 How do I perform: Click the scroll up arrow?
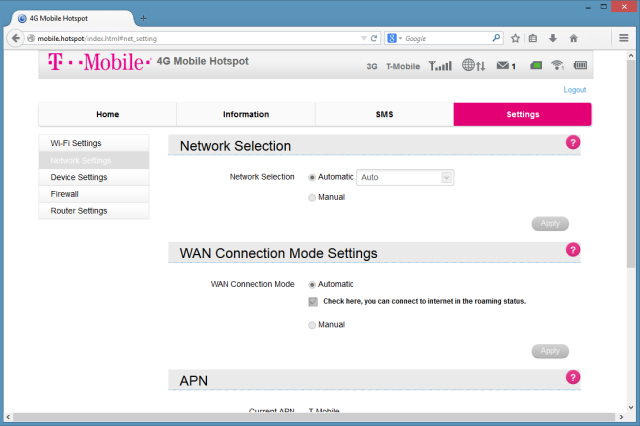pos(631,55)
